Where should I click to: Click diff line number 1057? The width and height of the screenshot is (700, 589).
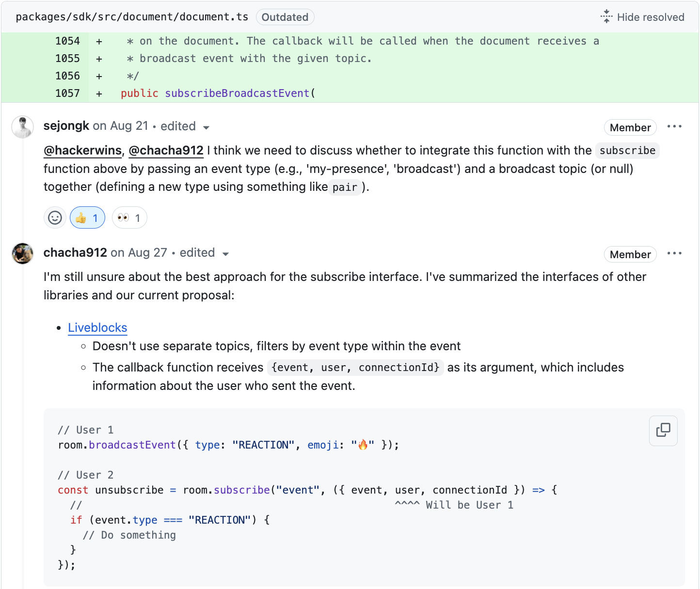click(67, 93)
